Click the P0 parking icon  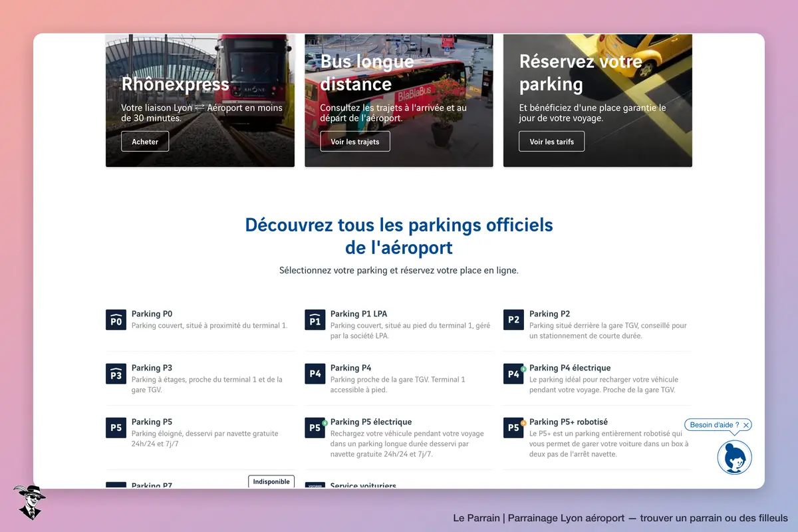tap(116, 320)
